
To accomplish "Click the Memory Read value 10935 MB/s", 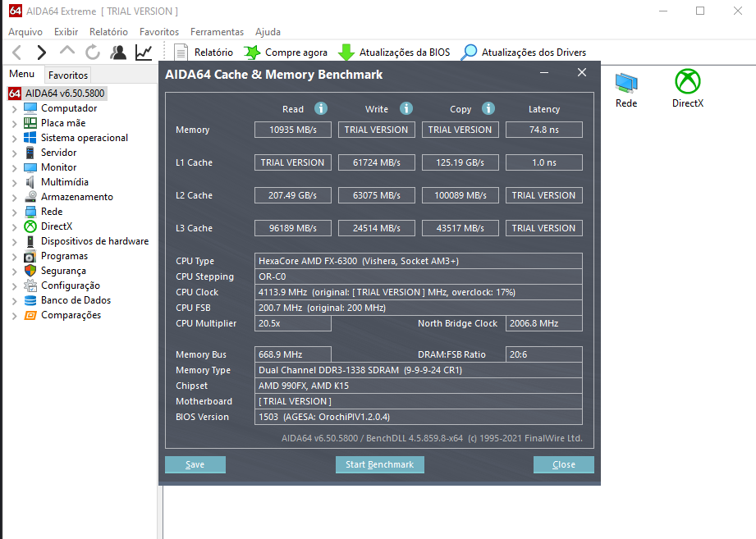I will 293,130.
